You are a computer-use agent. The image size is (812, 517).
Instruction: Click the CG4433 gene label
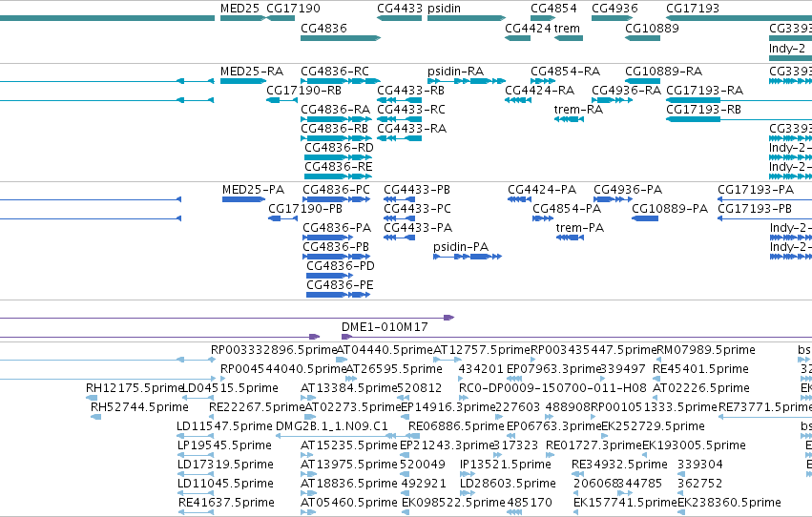pos(399,9)
